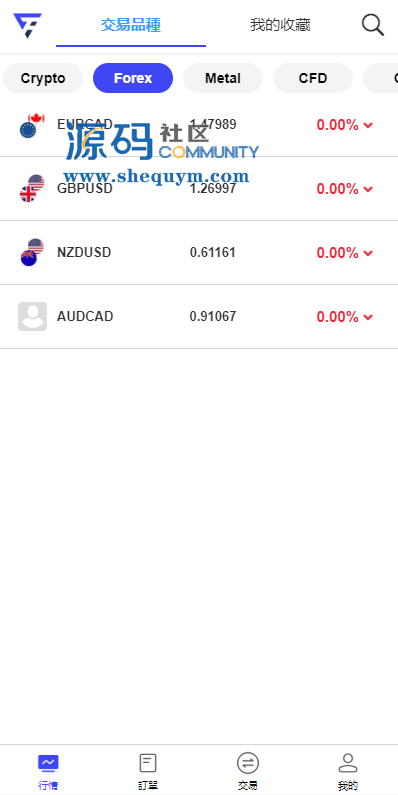Open the orders document icon

148,763
